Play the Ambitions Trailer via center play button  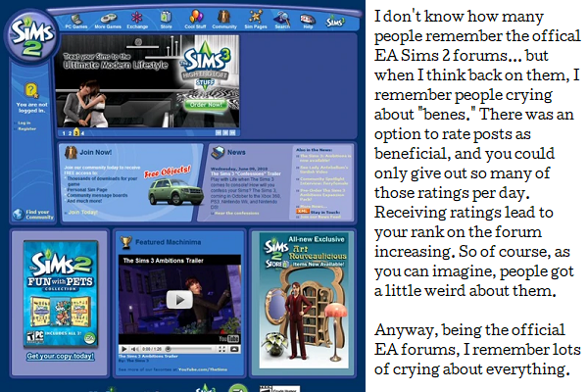[179, 300]
